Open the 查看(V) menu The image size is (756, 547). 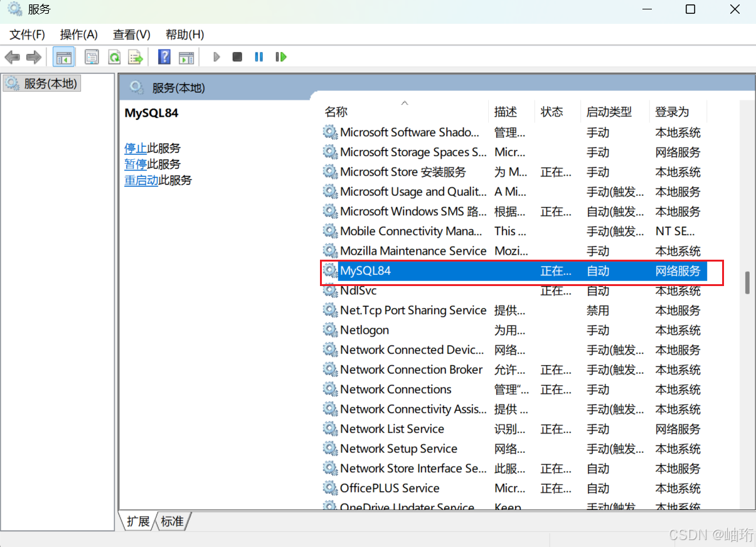[x=132, y=35]
